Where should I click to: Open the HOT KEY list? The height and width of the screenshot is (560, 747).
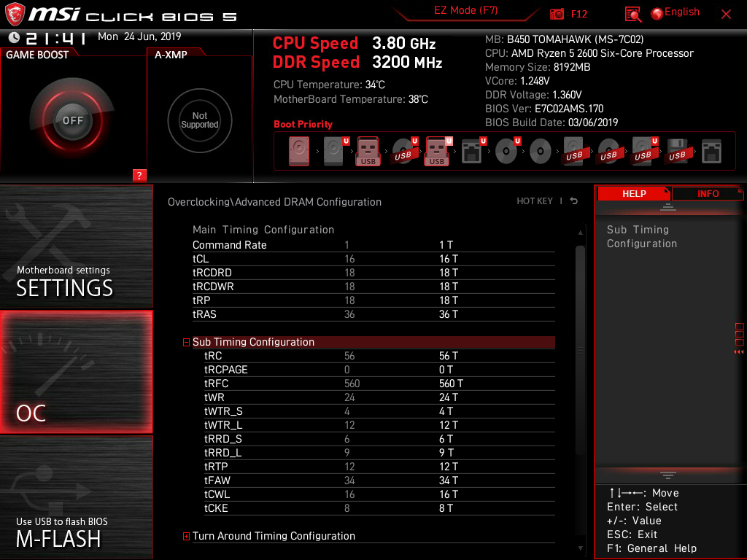[535, 201]
